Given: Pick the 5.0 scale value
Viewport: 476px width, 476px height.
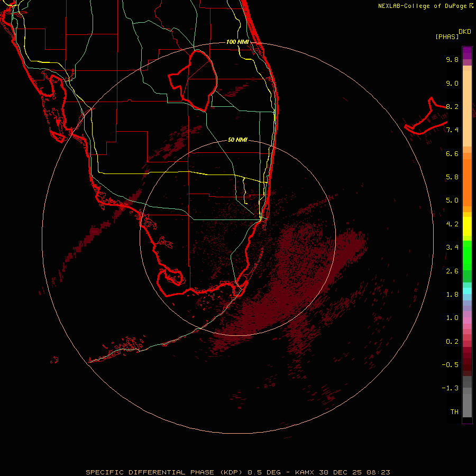Looking at the screenshot, I should (x=452, y=200).
